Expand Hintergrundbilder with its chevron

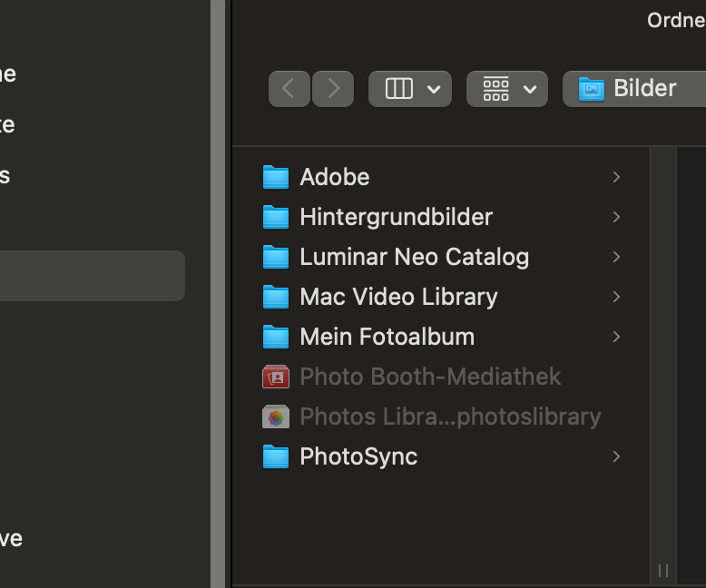tap(616, 217)
